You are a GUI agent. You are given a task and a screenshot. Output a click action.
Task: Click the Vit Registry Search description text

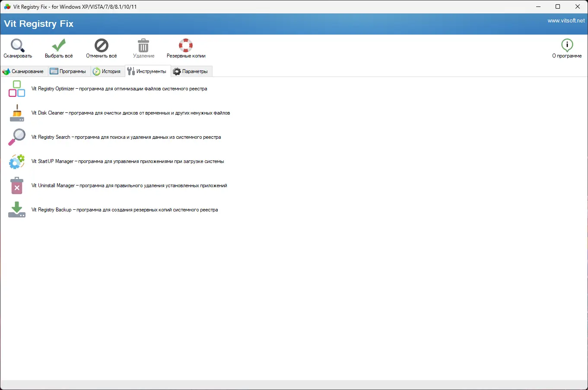pyautogui.click(x=126, y=137)
